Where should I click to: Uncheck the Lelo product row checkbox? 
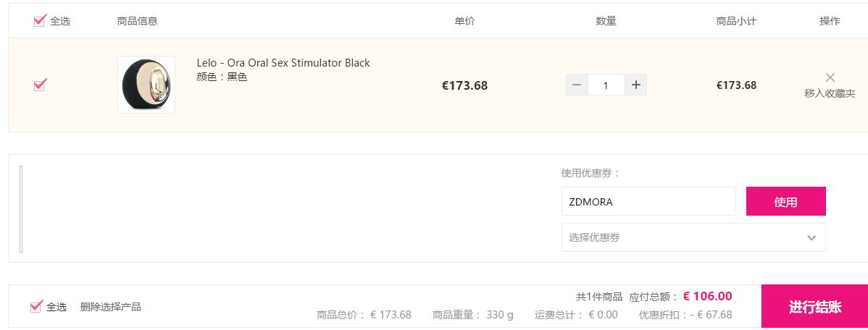coord(39,85)
